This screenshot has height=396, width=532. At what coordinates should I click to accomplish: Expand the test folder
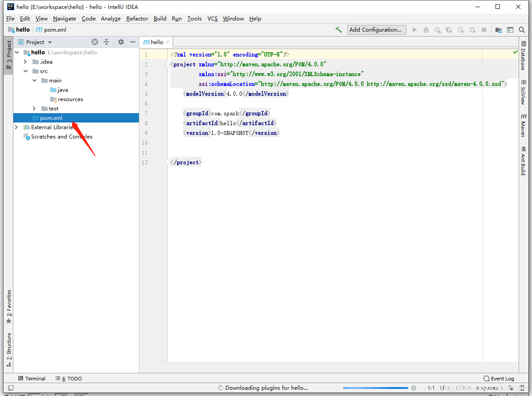pyautogui.click(x=34, y=108)
